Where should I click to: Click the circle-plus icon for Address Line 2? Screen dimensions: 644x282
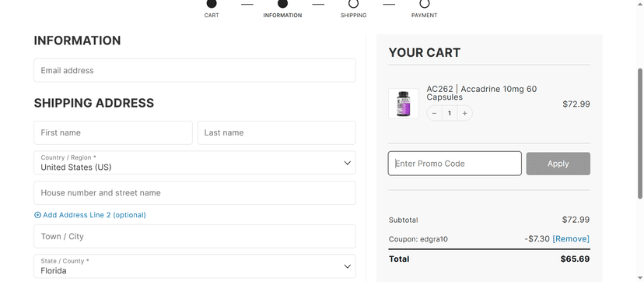point(37,215)
